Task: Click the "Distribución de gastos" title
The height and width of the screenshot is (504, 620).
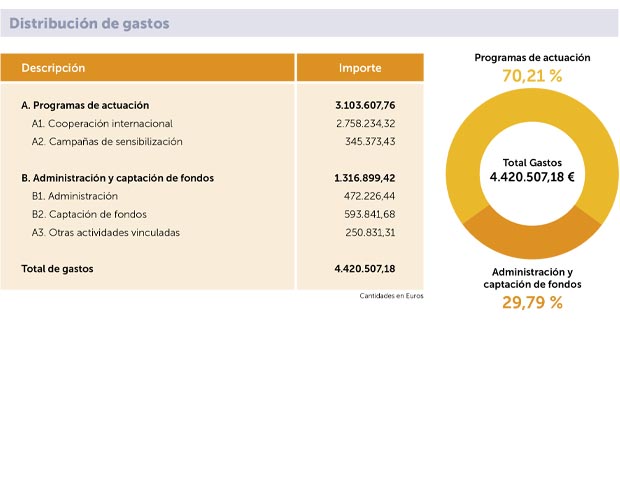Action: (89, 23)
